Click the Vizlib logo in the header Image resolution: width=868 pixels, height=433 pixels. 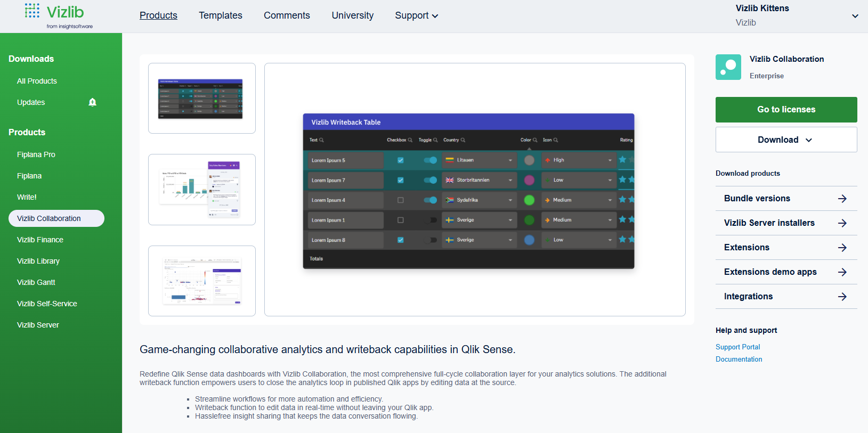pos(59,16)
